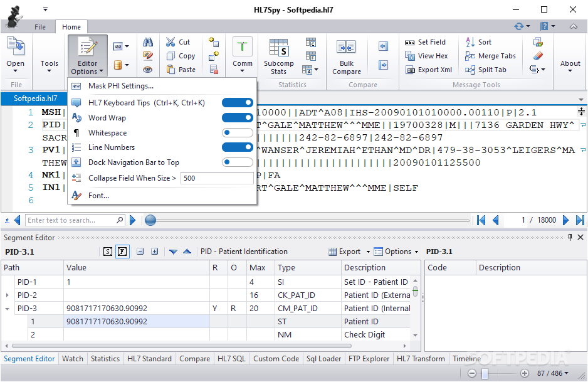
Task: Go to last message
Action: pyautogui.click(x=580, y=220)
